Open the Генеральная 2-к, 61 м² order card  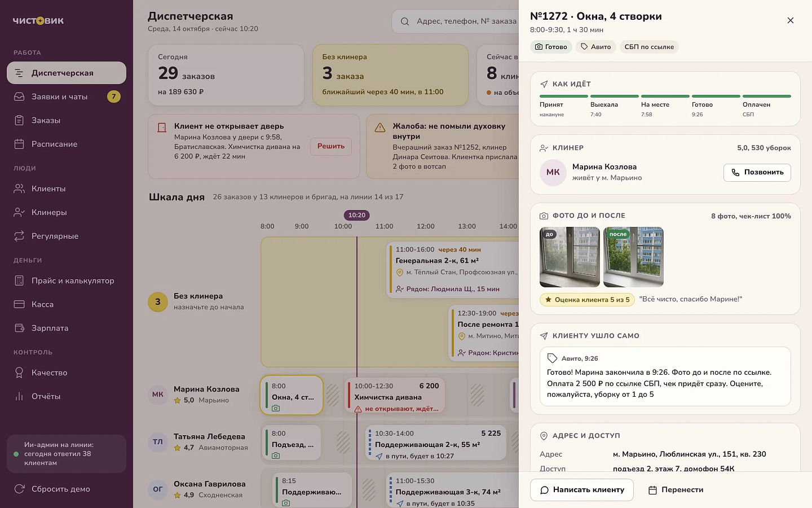click(x=453, y=270)
